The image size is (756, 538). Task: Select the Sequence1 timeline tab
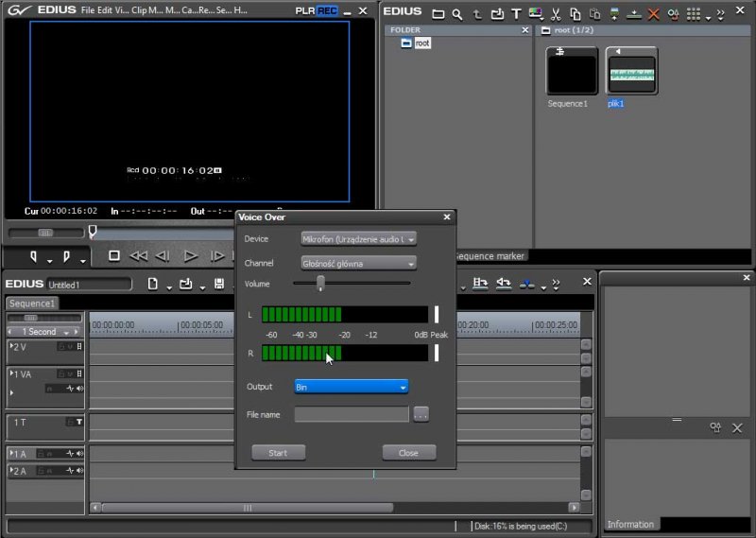(33, 304)
